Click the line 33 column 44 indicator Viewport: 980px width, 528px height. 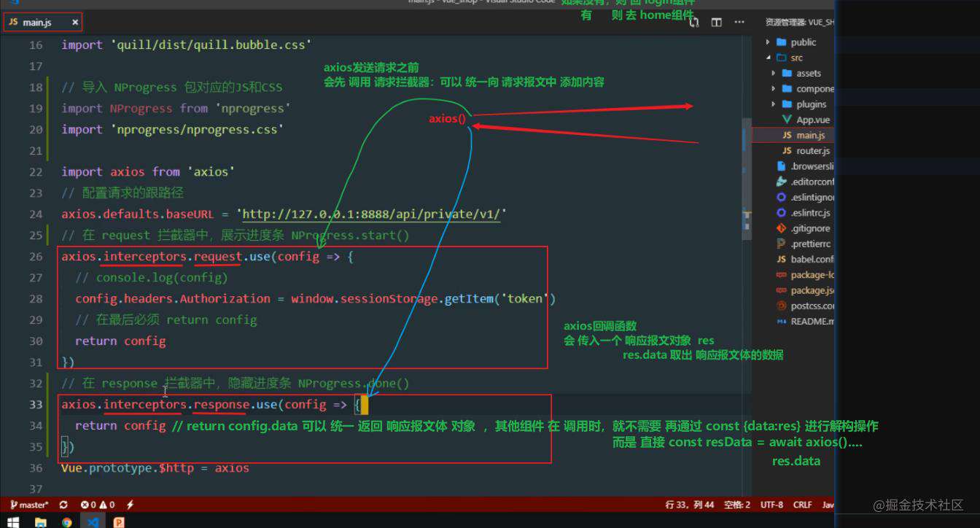point(689,505)
